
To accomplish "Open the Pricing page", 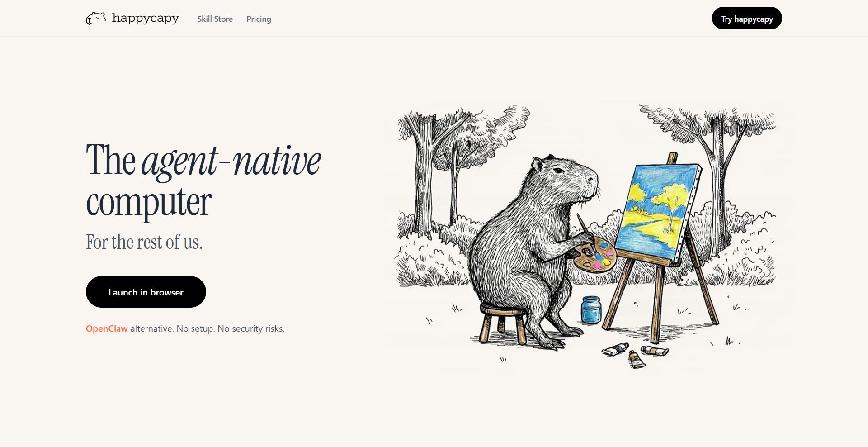I will [x=259, y=19].
